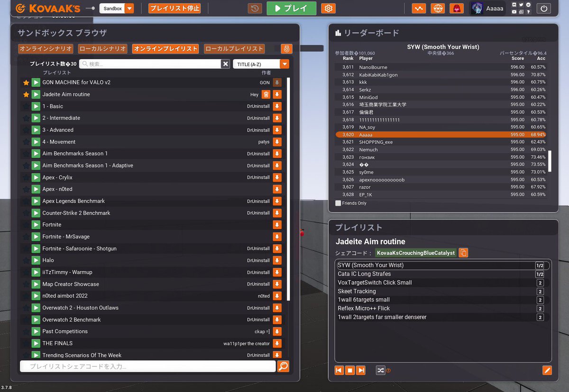This screenshot has height=392, width=569.
Task: Toggle playlist shuffle mode
Action: 381,370
